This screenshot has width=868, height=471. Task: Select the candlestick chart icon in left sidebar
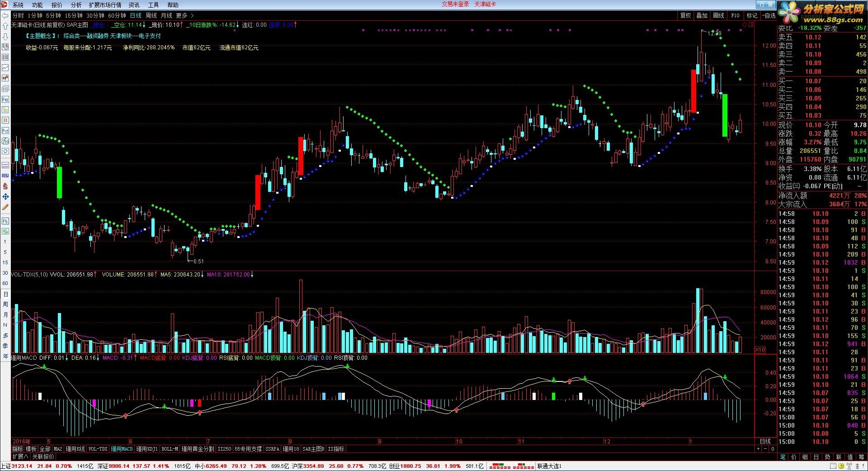point(5,78)
